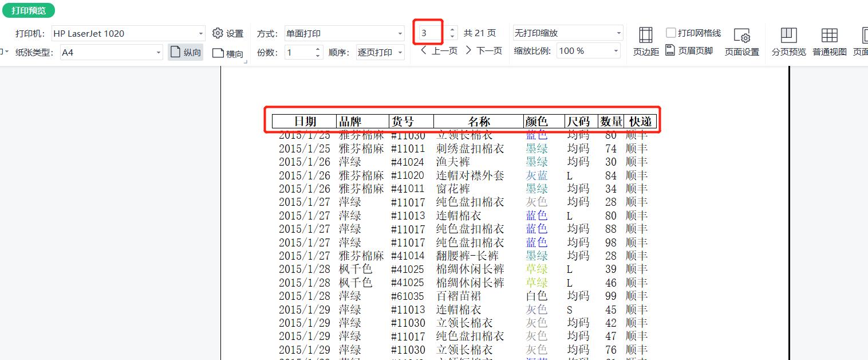Open the 缩放比例 100% zoom dropdown
This screenshot has height=360, width=868.
tap(617, 50)
